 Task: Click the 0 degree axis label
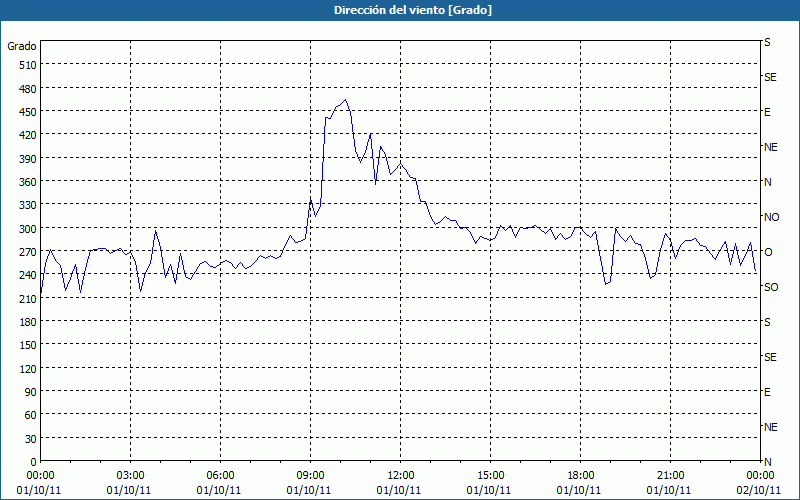pyautogui.click(x=34, y=462)
